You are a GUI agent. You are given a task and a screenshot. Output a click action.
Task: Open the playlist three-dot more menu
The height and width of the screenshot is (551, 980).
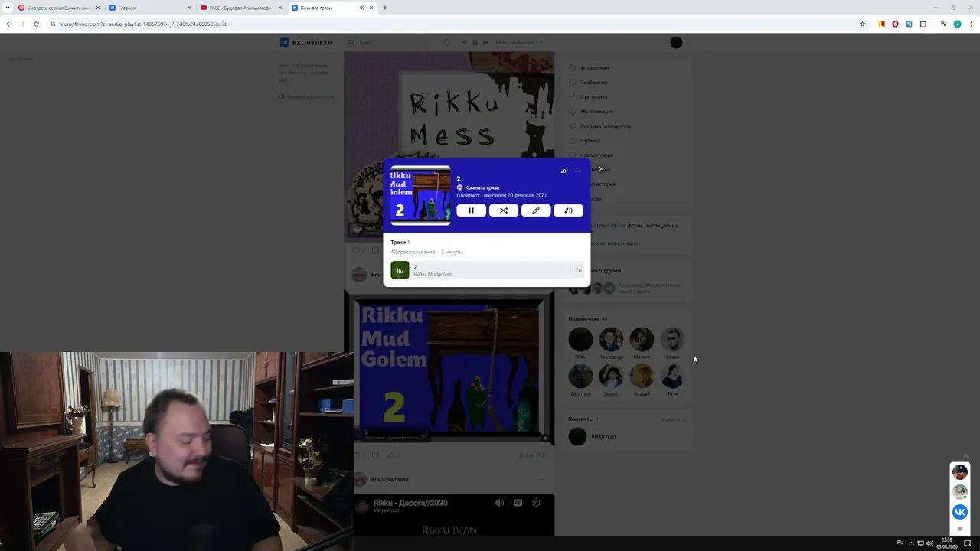click(577, 171)
